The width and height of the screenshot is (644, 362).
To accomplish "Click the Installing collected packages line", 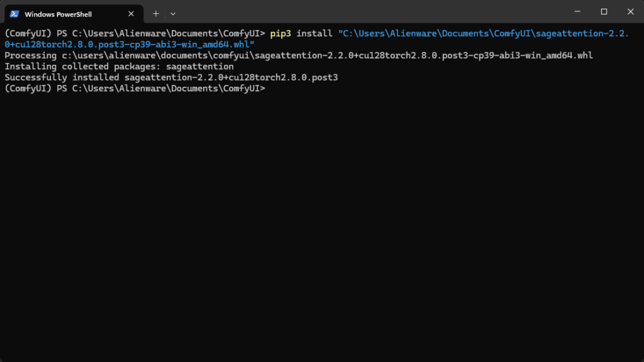I will point(119,67).
